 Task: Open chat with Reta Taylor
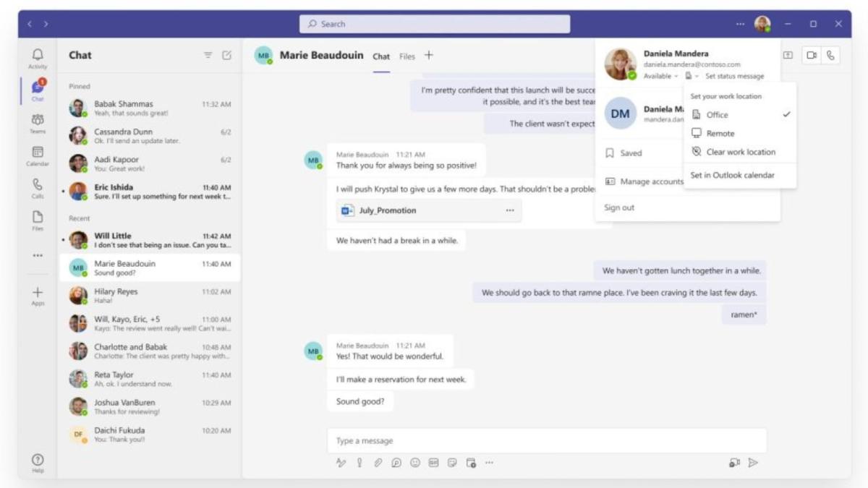(150, 379)
